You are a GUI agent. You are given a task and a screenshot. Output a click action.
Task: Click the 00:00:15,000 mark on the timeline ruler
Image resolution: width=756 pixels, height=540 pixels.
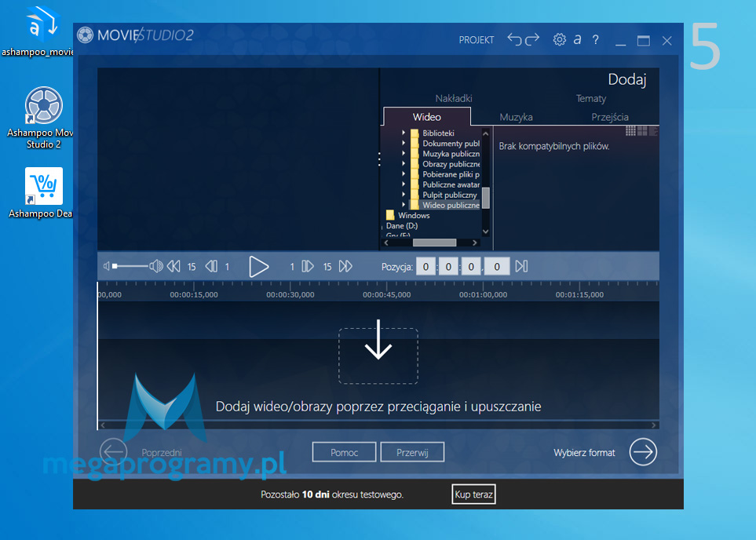pyautogui.click(x=194, y=294)
